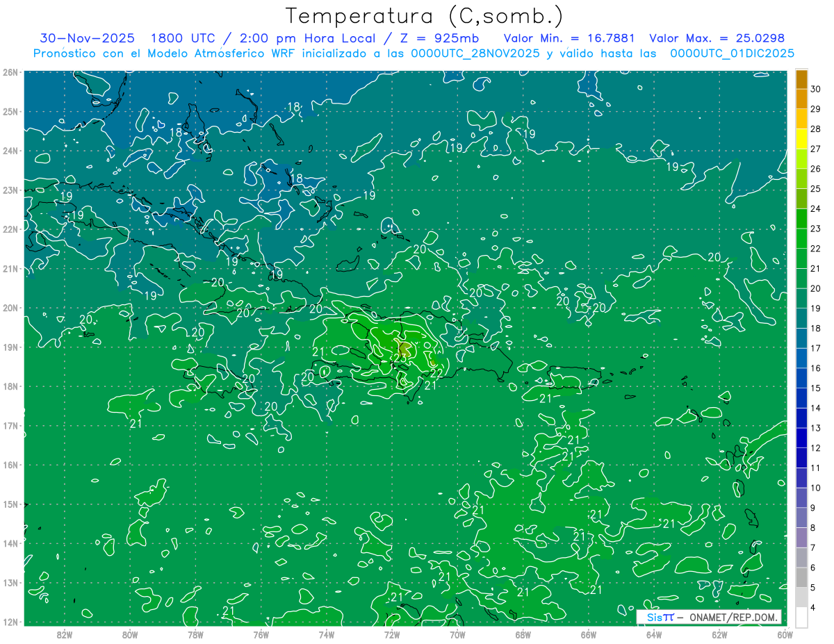Screen dimensions: 834x644
Task: Click the "12N" latitude axis label
Action: point(10,622)
